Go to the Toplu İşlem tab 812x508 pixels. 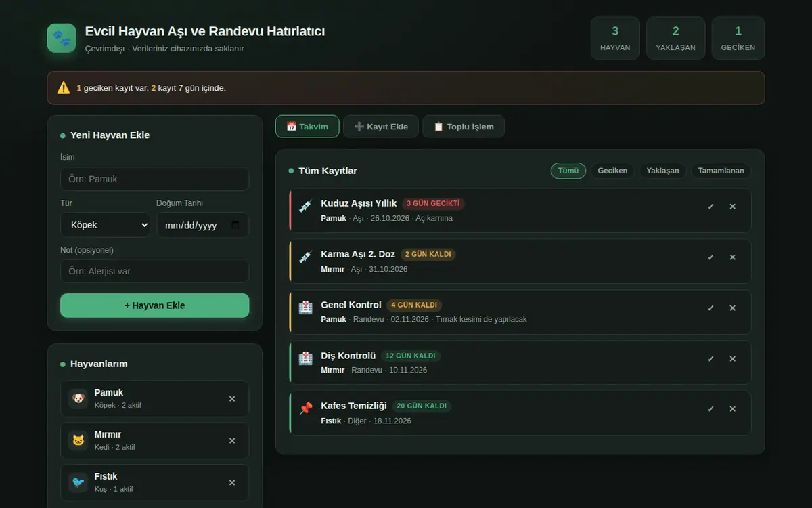coord(464,127)
